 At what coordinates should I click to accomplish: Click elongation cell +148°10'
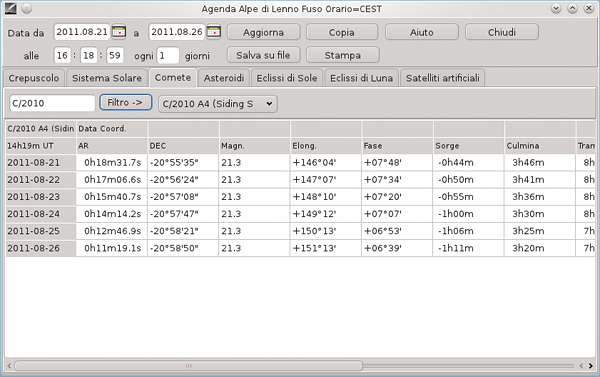326,197
